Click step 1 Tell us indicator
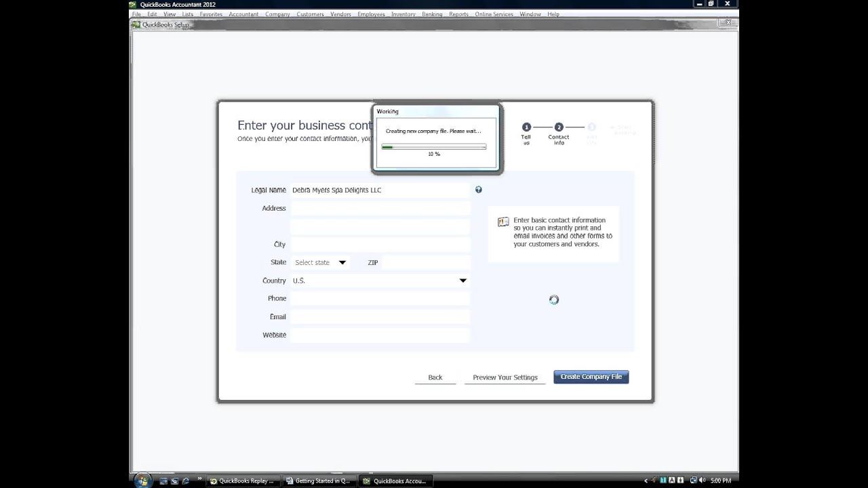 pos(526,127)
